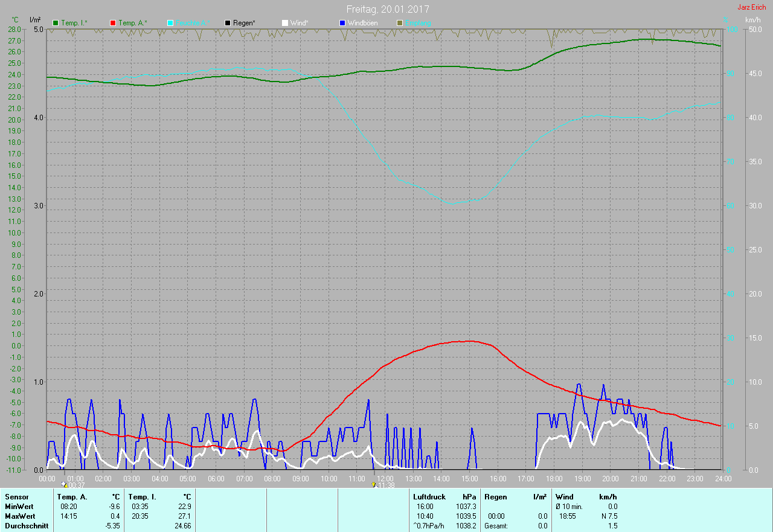Click the blue Windböen legend square
The width and height of the screenshot is (773, 532).
coord(342,23)
